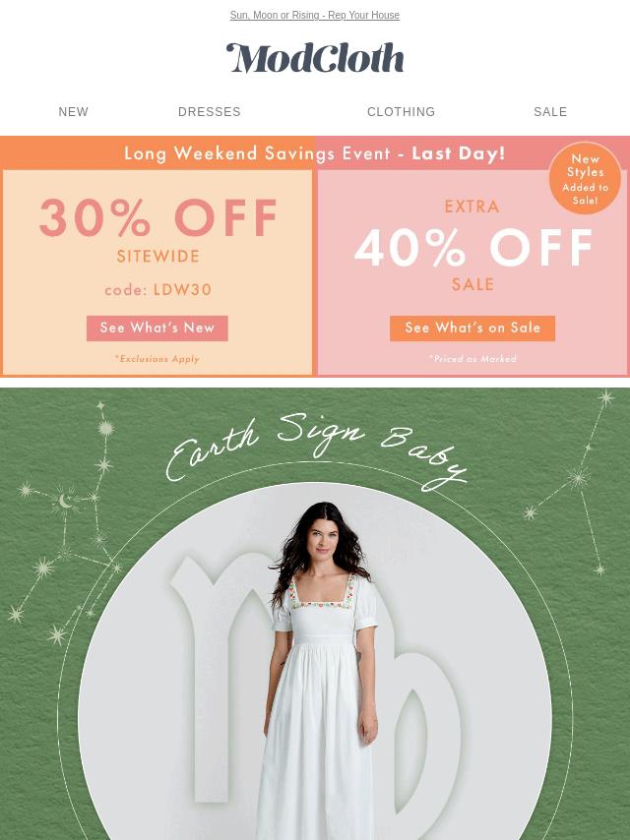
Task: Click the crescent moon constellation icon
Action: [x=65, y=502]
